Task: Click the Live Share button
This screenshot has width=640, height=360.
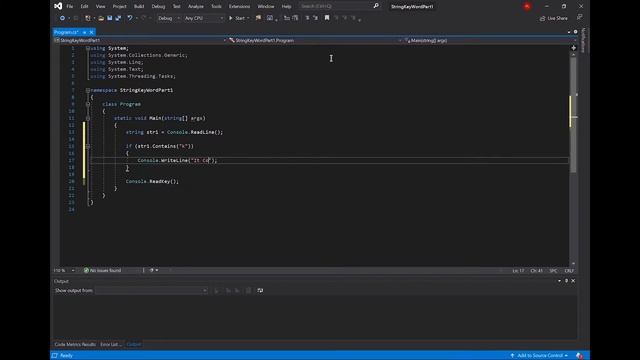Action: click(x=553, y=18)
